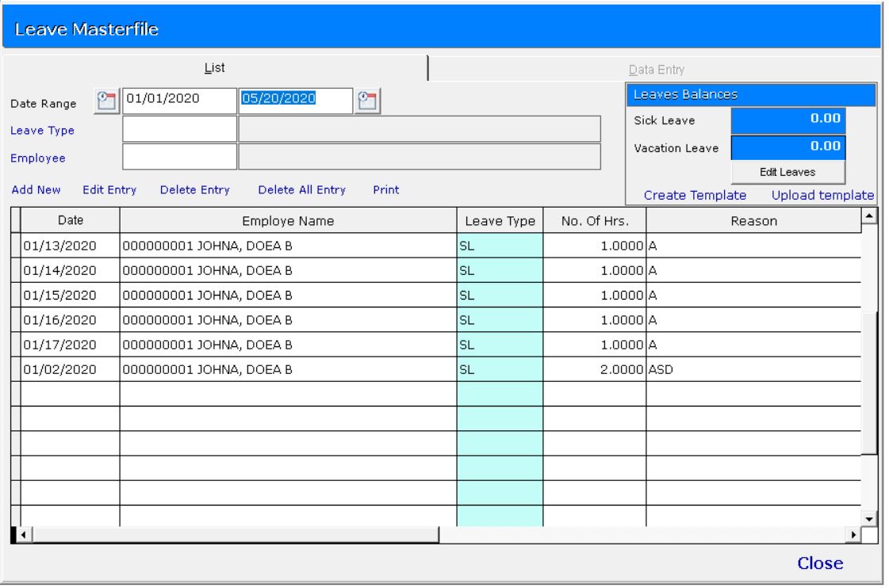Click Upload template link
Image resolution: width=889 pixels, height=588 pixels.
tap(823, 195)
